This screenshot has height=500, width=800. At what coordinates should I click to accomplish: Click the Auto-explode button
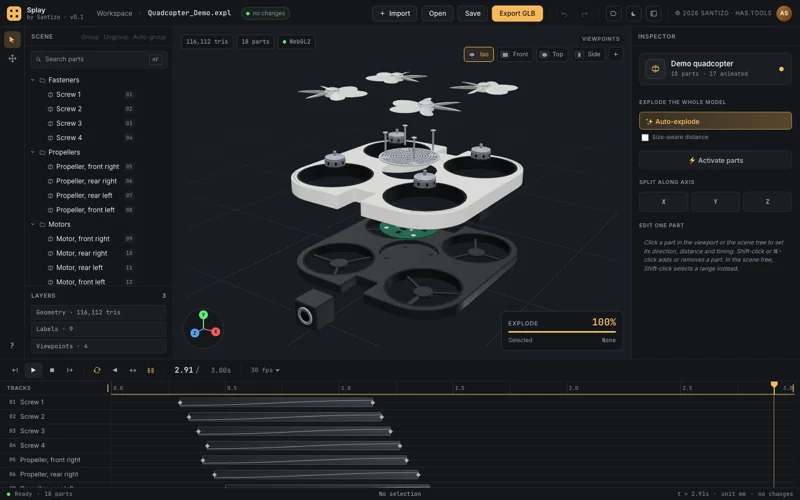tap(715, 121)
